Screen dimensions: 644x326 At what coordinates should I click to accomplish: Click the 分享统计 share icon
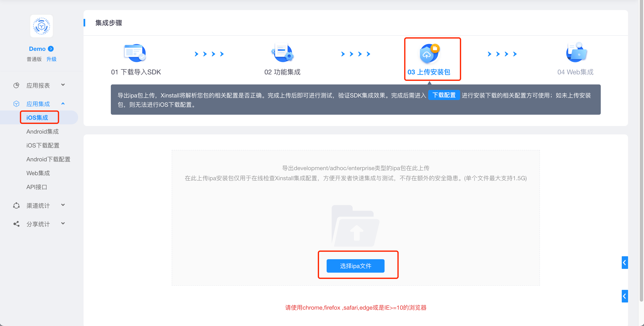(16, 224)
